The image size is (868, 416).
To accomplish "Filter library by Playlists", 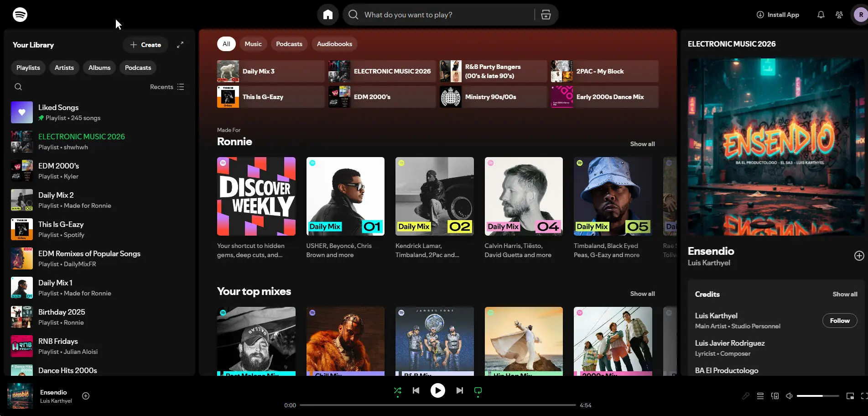I will [28, 68].
